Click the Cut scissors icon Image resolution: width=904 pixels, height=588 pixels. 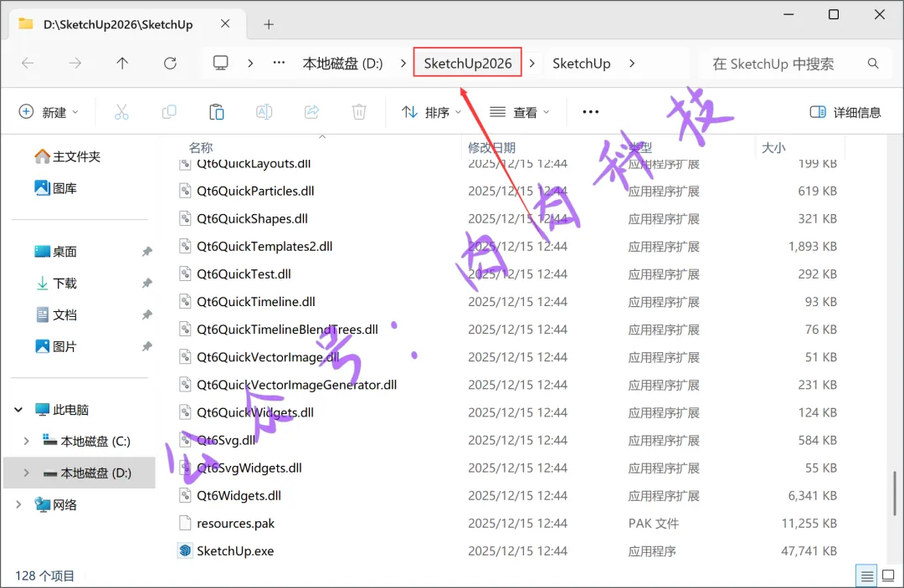121,112
